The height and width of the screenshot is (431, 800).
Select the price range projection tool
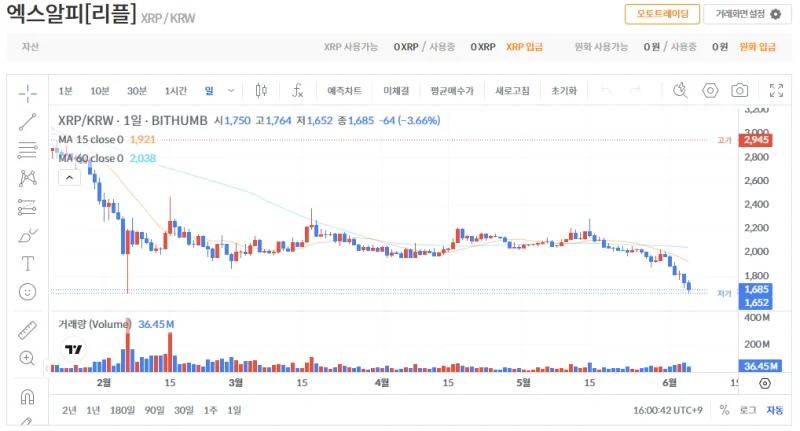click(x=28, y=207)
